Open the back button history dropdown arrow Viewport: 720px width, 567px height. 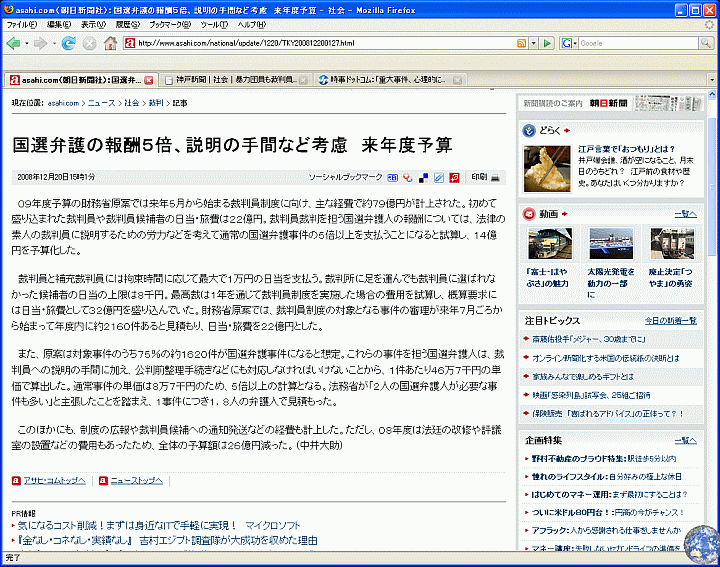click(x=27, y=44)
